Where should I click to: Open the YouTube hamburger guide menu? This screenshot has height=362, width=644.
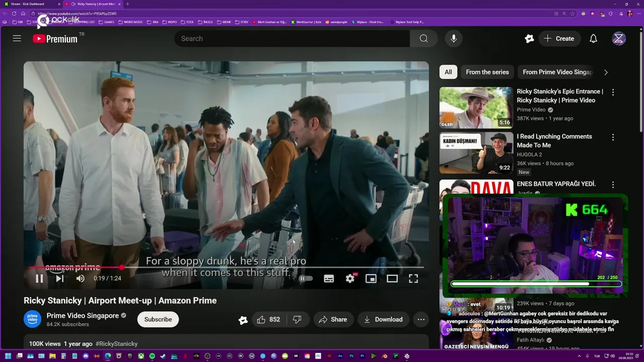click(x=17, y=39)
